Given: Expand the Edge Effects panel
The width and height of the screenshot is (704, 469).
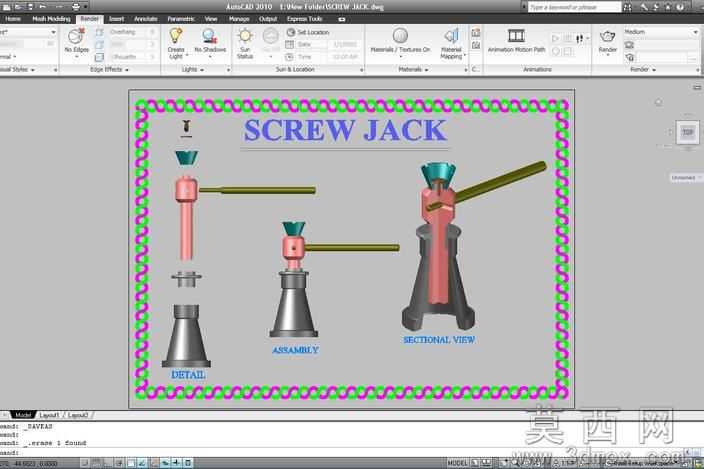Looking at the screenshot, I should [x=109, y=70].
